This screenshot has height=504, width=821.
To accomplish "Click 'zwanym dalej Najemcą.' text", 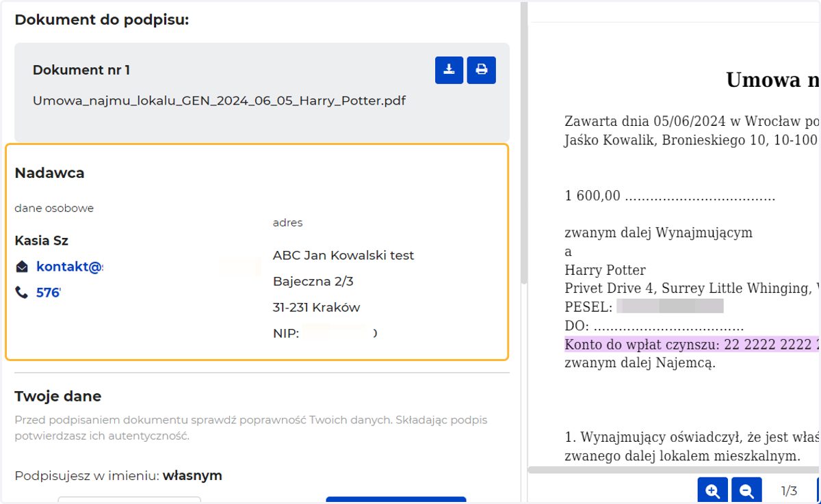I will [x=640, y=362].
